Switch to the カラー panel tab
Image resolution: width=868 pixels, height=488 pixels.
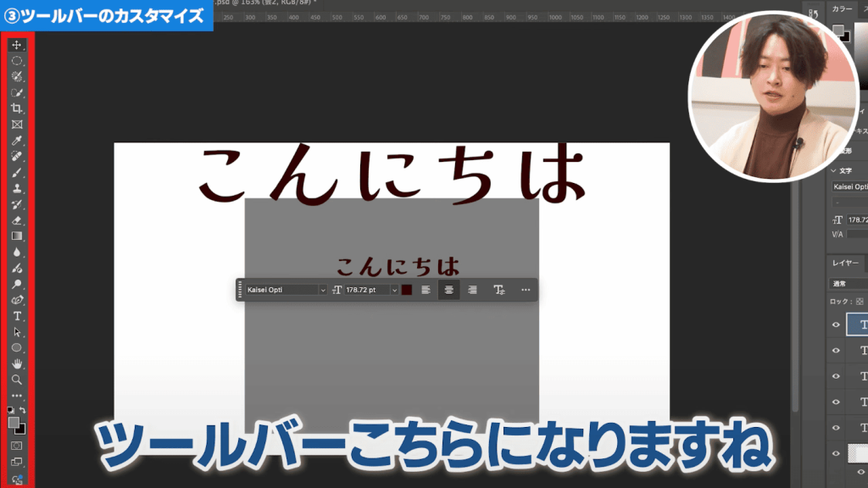842,8
